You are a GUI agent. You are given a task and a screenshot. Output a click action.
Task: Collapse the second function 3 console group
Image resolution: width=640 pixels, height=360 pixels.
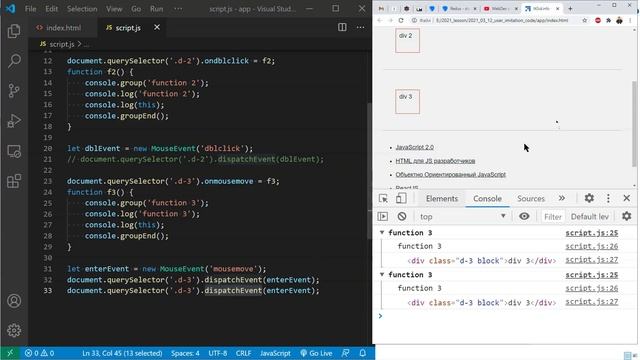pos(382,275)
